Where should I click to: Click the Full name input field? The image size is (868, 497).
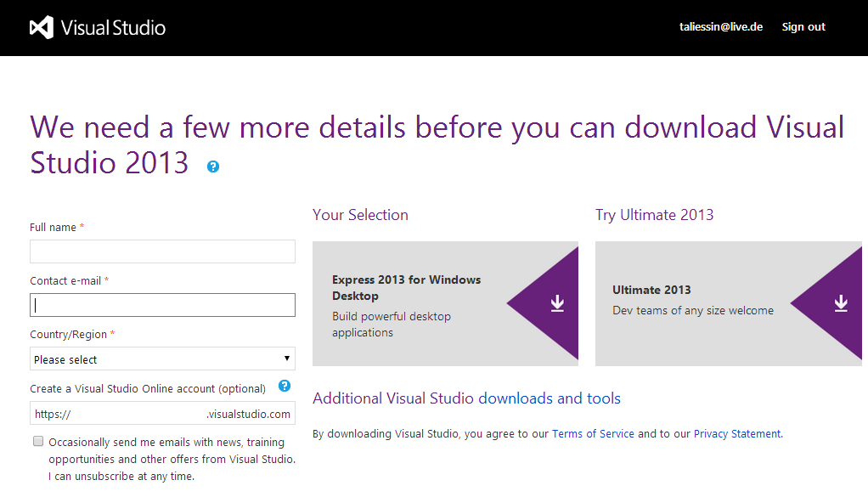coord(162,251)
